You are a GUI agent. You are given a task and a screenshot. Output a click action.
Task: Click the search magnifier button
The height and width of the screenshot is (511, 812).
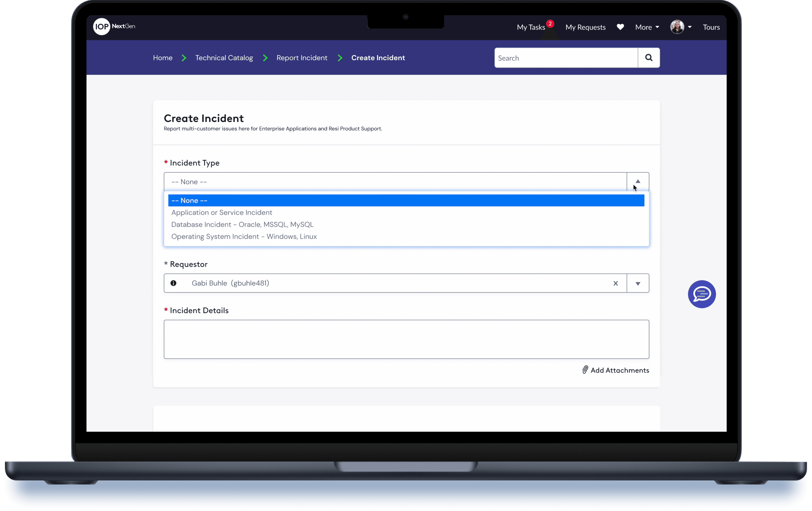pyautogui.click(x=648, y=58)
